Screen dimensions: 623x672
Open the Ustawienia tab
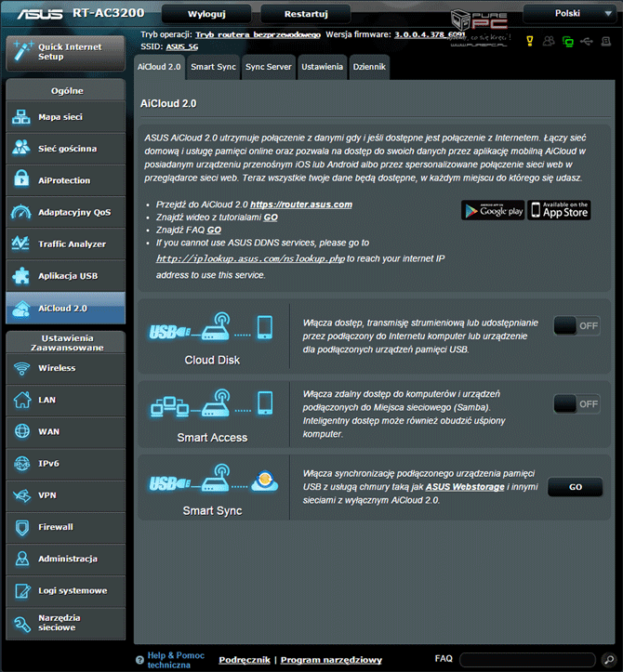(x=322, y=67)
